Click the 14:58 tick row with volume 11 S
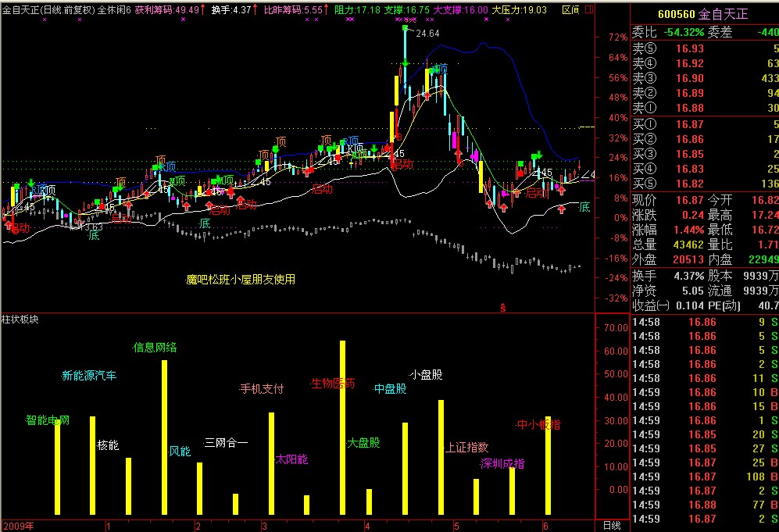 (x=705, y=378)
